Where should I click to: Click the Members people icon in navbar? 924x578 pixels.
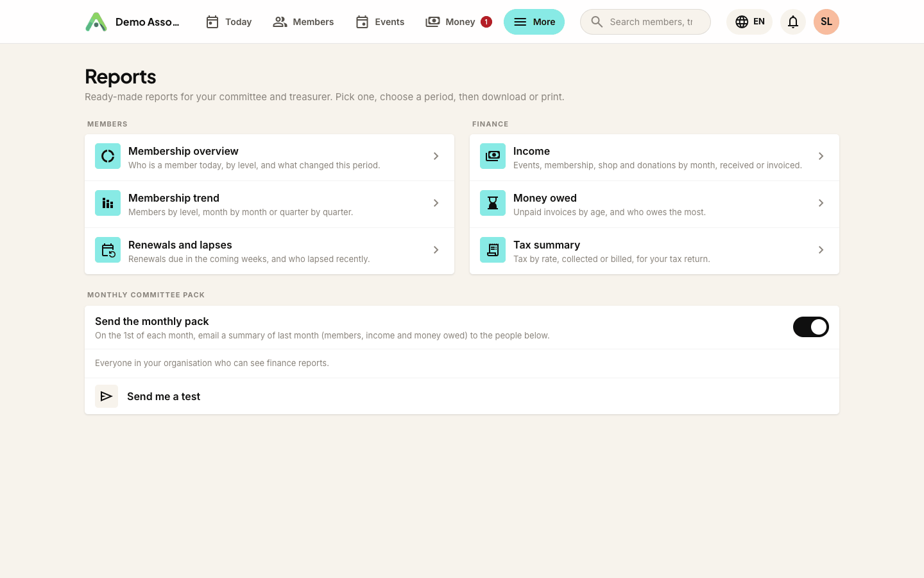[x=280, y=22]
